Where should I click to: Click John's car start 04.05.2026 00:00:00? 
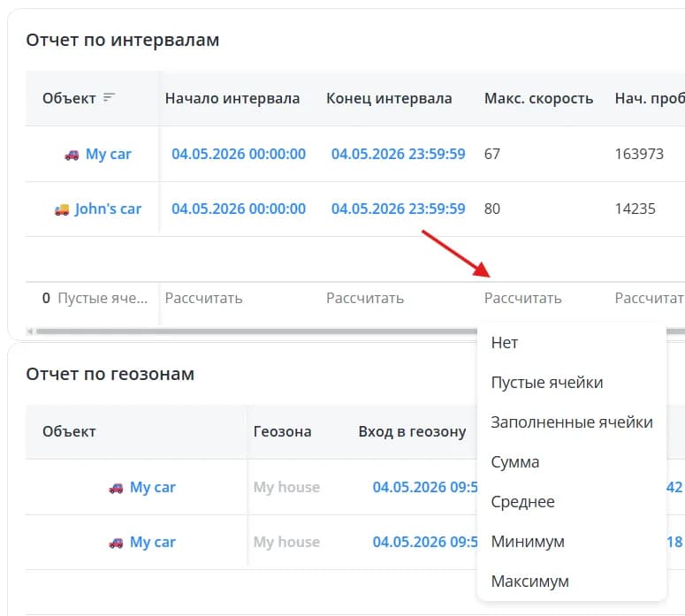point(239,209)
